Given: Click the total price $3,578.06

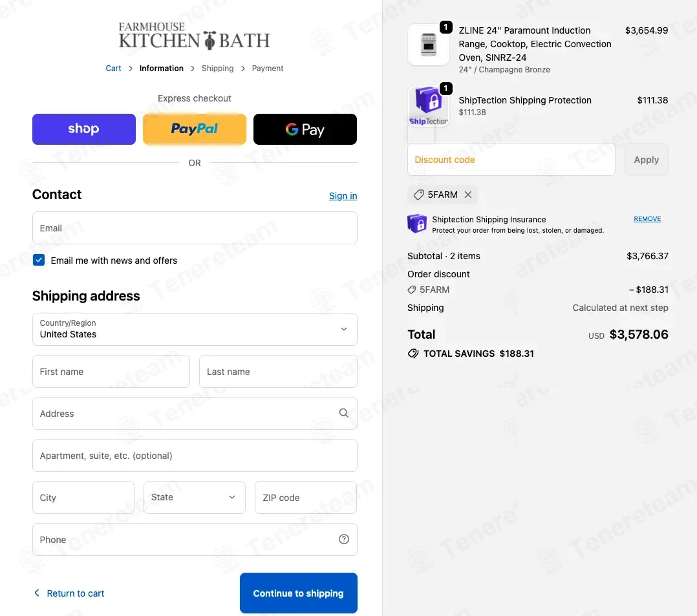Looking at the screenshot, I should tap(639, 335).
